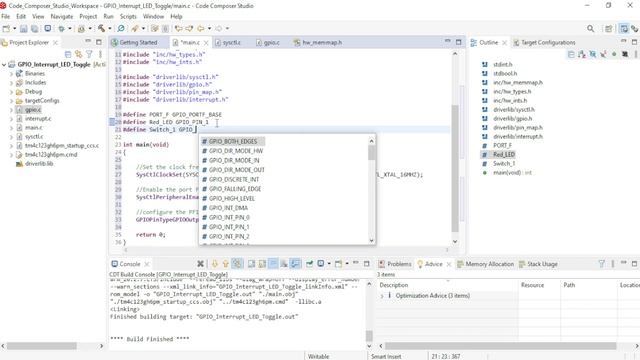Switch to CCS Debug perspective icon

coord(634,29)
